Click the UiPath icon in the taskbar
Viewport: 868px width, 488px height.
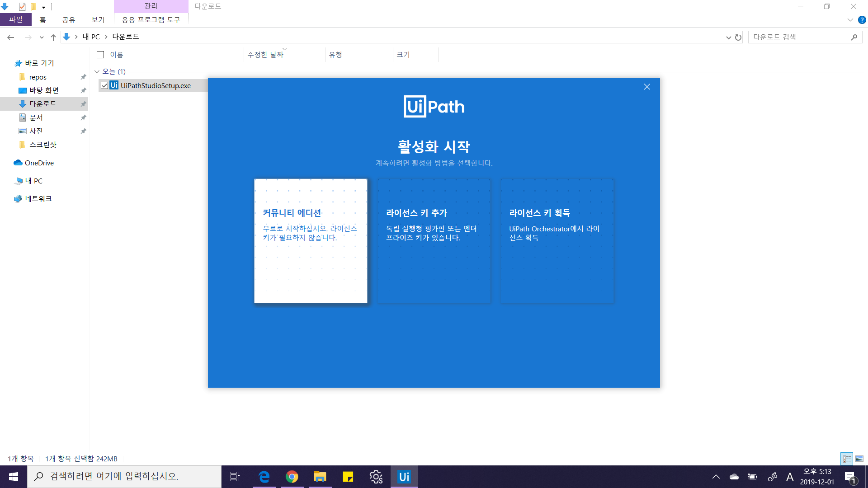404,477
